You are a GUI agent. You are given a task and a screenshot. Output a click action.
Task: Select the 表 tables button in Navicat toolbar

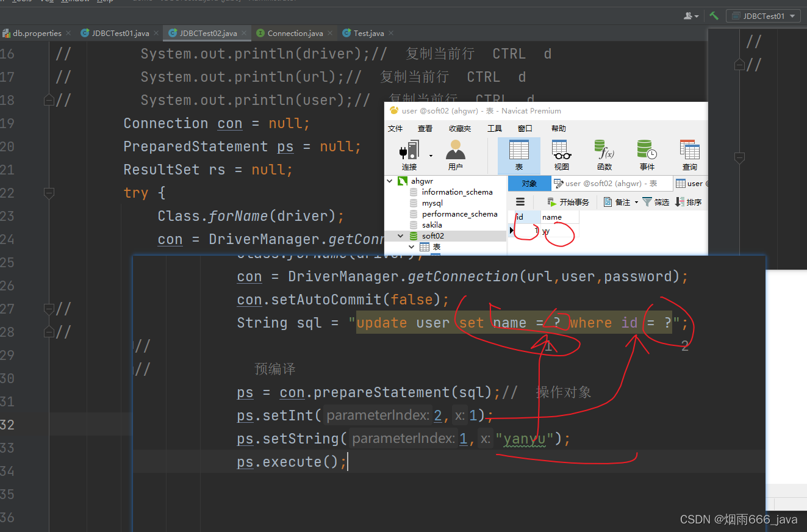(x=519, y=156)
